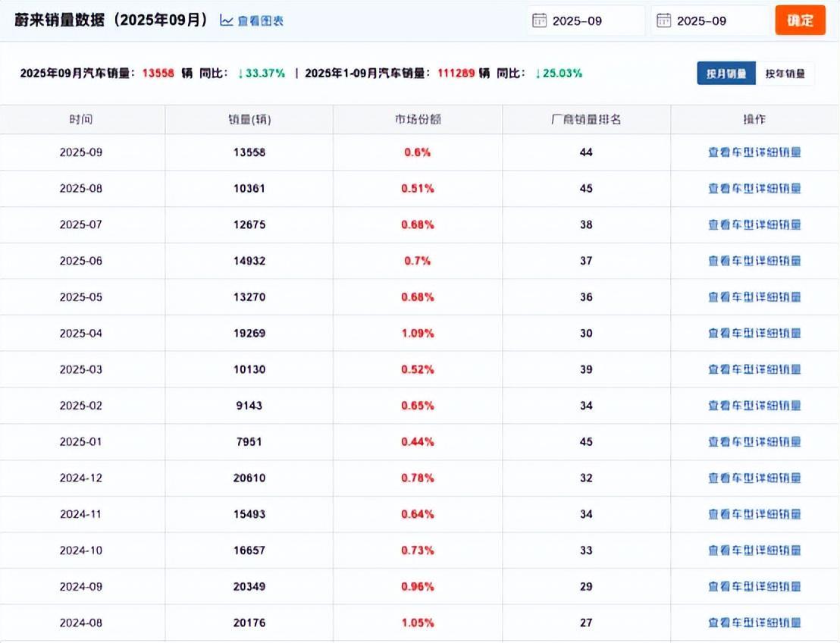
Task: Open 查看车型详细销量 for the 2025-04 row
Action: click(754, 334)
